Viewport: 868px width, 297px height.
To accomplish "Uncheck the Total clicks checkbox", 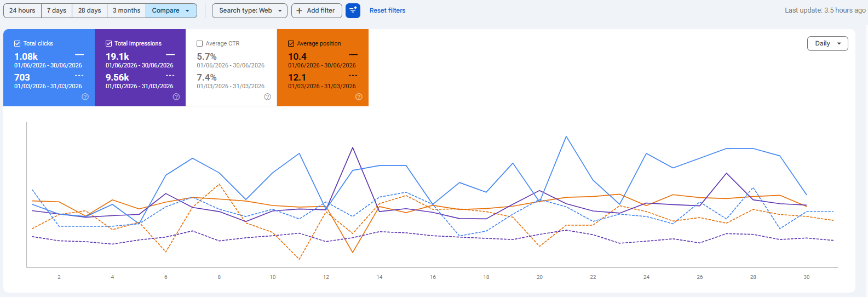I will tap(18, 43).
